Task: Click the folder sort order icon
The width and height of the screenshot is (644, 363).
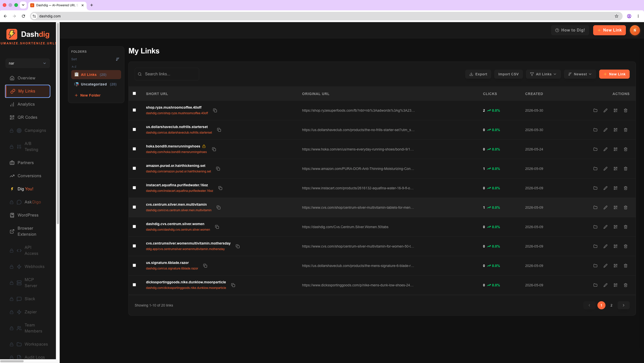Action: click(x=118, y=59)
